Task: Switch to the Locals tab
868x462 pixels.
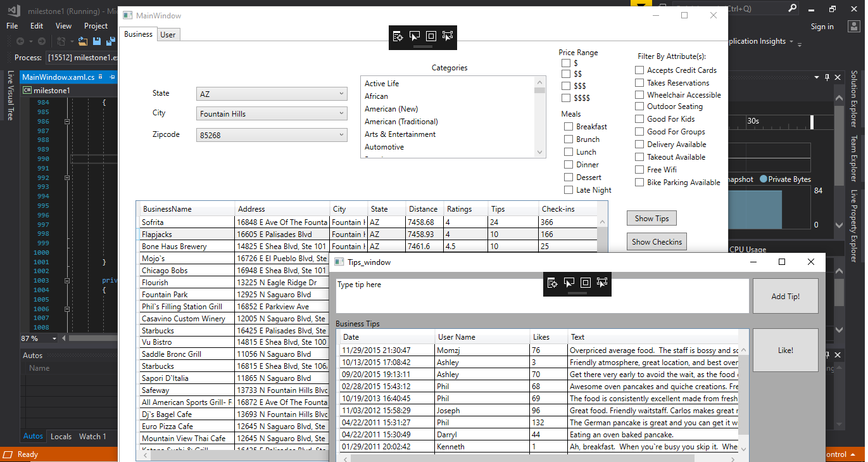Action: (x=61, y=437)
